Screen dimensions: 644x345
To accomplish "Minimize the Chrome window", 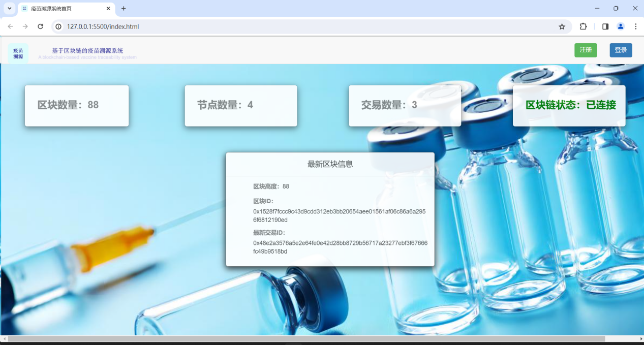I will click(597, 9).
